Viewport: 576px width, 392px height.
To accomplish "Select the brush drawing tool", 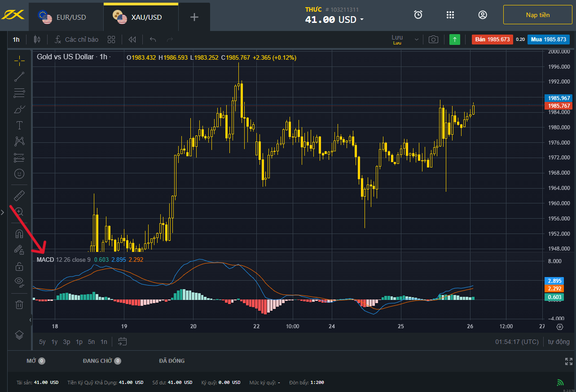I will click(x=19, y=109).
